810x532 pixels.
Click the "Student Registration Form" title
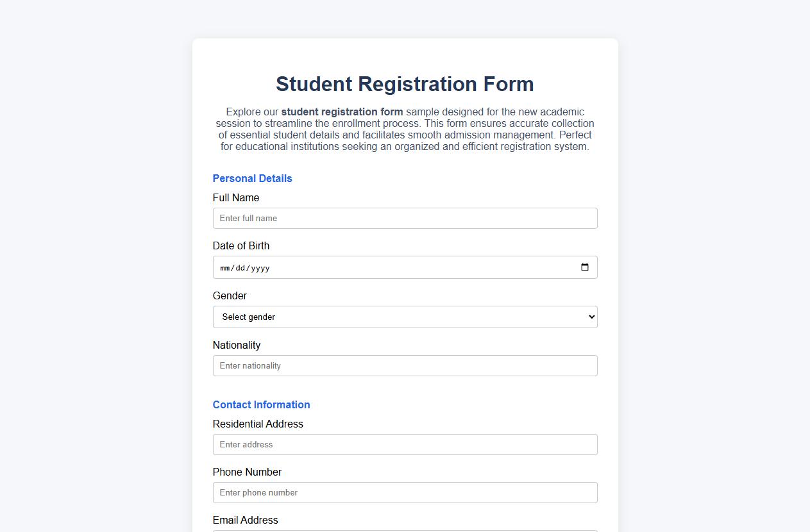click(405, 84)
